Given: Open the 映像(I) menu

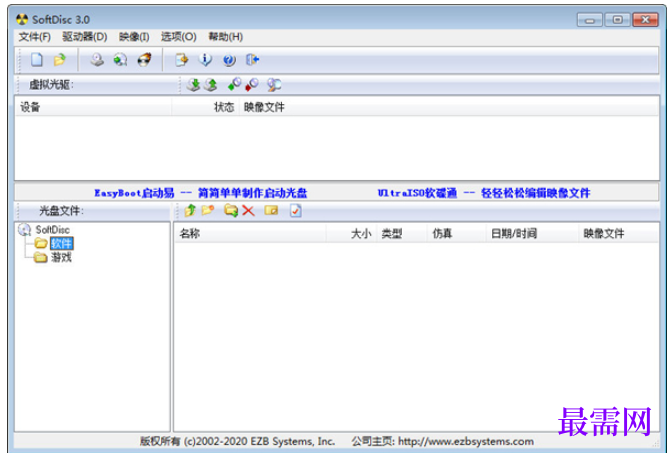Looking at the screenshot, I should point(134,37).
